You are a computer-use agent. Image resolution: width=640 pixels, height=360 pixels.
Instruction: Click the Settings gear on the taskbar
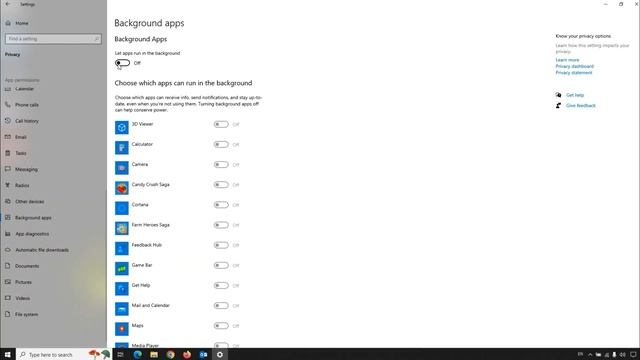click(x=220, y=354)
